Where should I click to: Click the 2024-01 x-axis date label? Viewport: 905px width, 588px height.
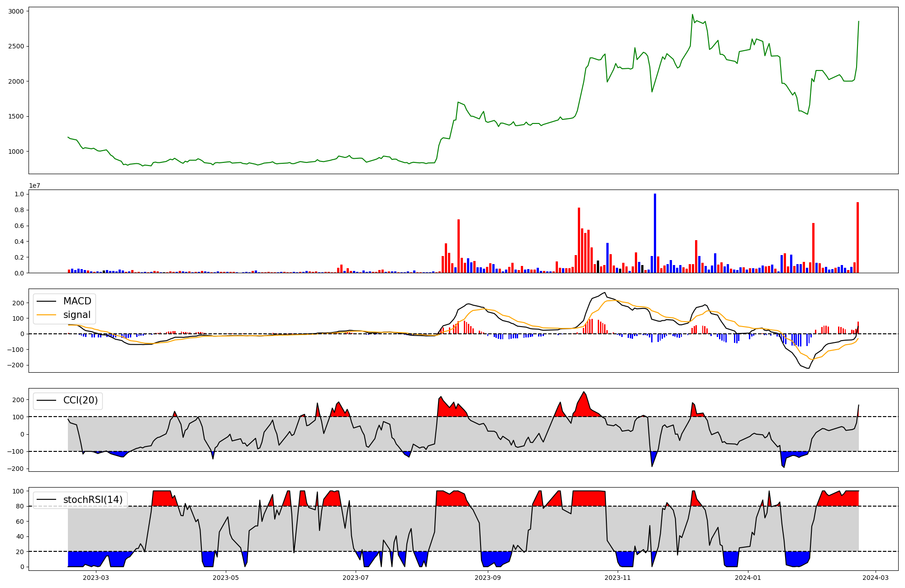click(748, 578)
